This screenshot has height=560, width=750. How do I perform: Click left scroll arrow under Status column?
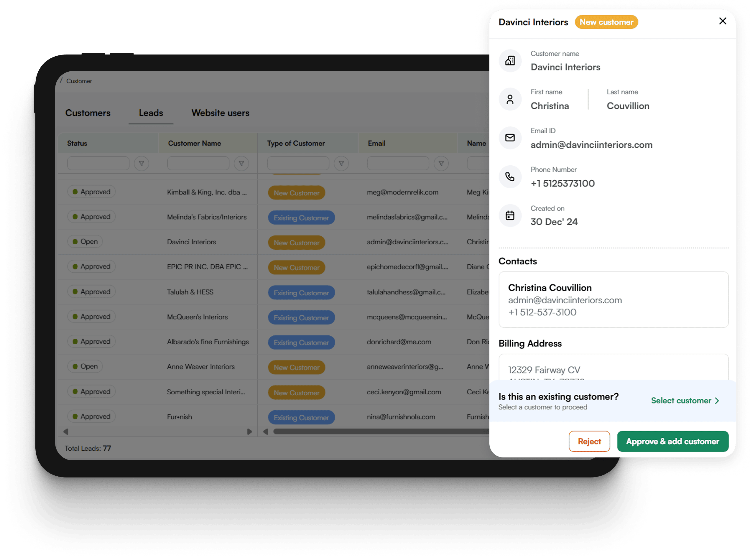(66, 431)
